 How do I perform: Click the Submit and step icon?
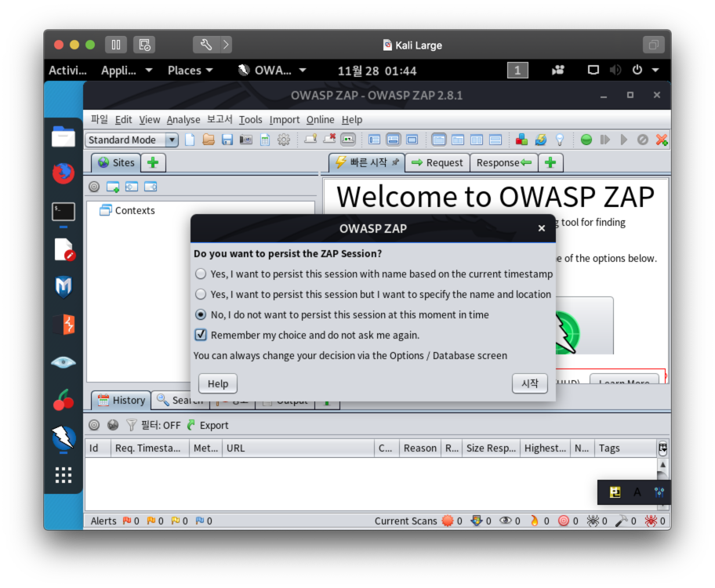[605, 140]
